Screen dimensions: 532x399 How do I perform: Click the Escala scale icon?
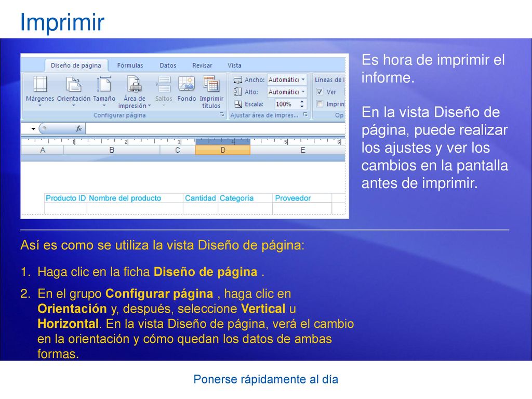(x=238, y=104)
